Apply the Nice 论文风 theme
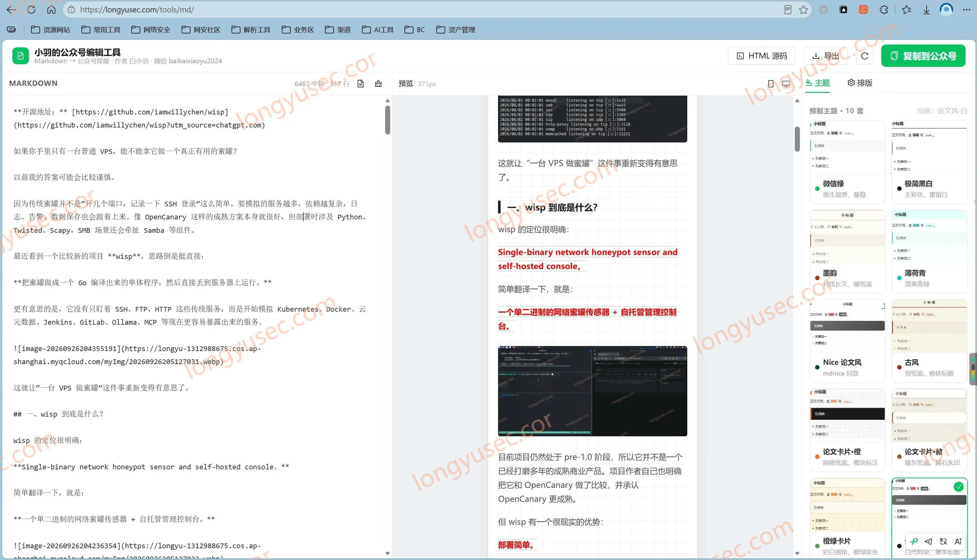This screenshot has width=977, height=560. (x=847, y=341)
